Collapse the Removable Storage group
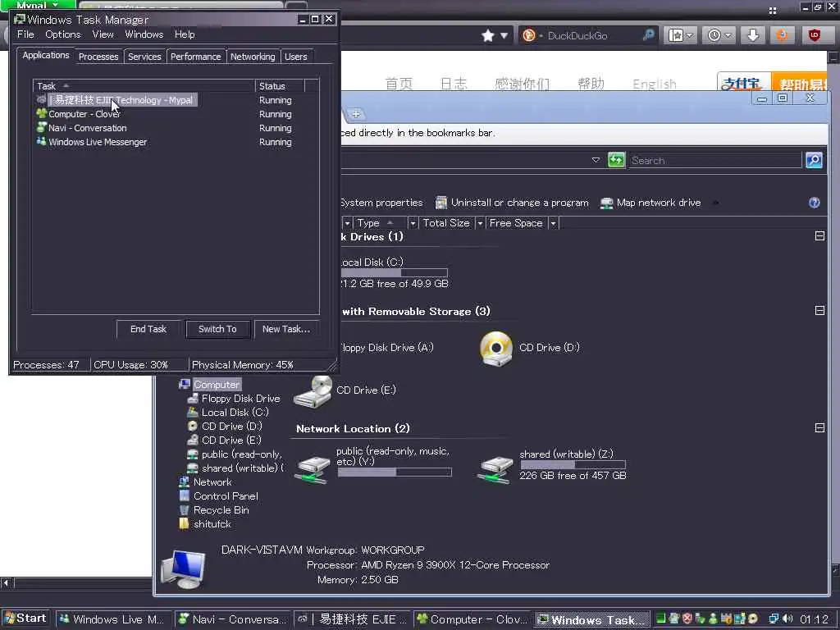This screenshot has height=630, width=840. 819,311
